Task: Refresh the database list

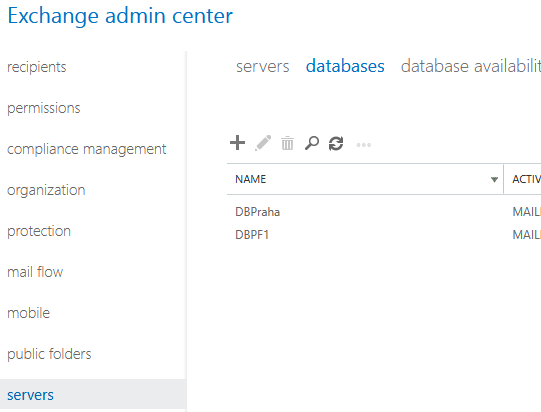Action: pyautogui.click(x=336, y=144)
